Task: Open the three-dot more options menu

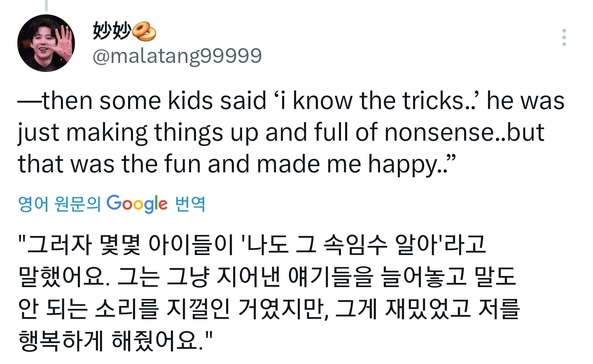Action: point(564,37)
